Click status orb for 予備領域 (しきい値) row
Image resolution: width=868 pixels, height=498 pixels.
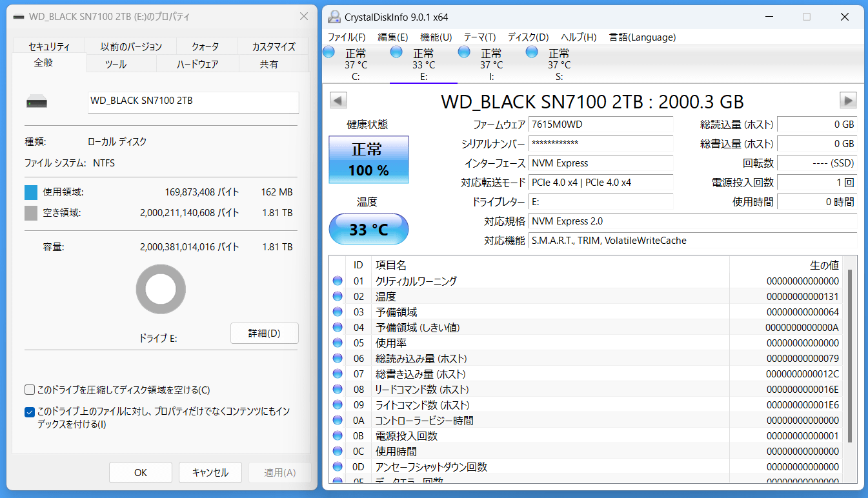pyautogui.click(x=338, y=328)
